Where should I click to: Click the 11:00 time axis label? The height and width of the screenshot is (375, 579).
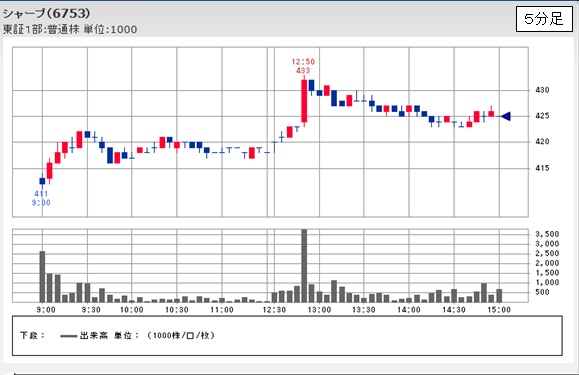click(x=222, y=310)
